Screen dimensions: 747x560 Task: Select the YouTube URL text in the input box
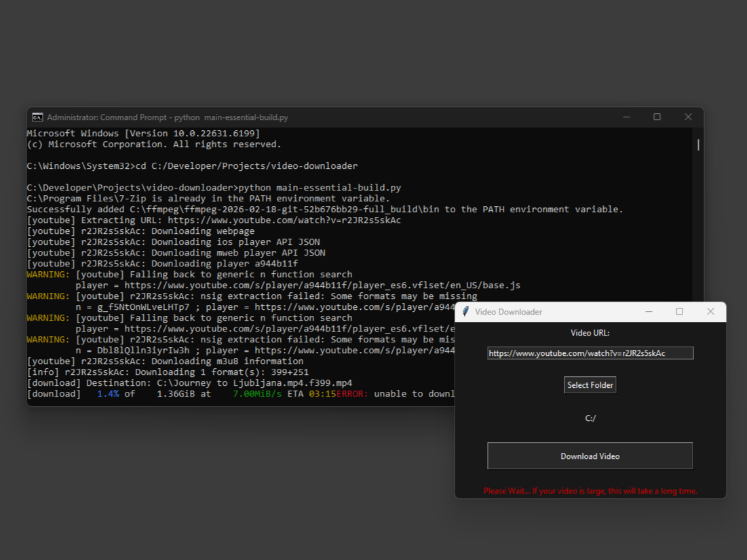click(590, 353)
